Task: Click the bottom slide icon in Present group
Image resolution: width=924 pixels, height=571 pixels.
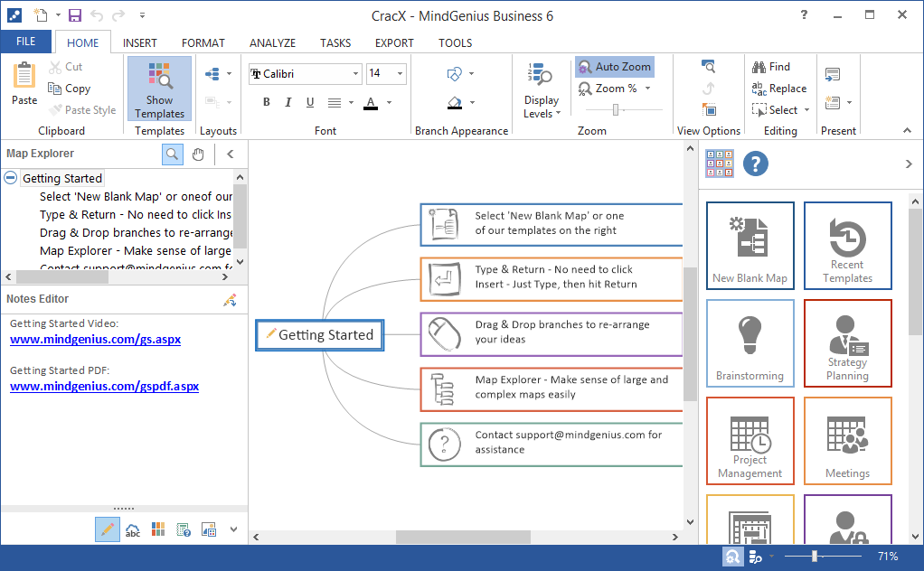Action: tap(832, 102)
